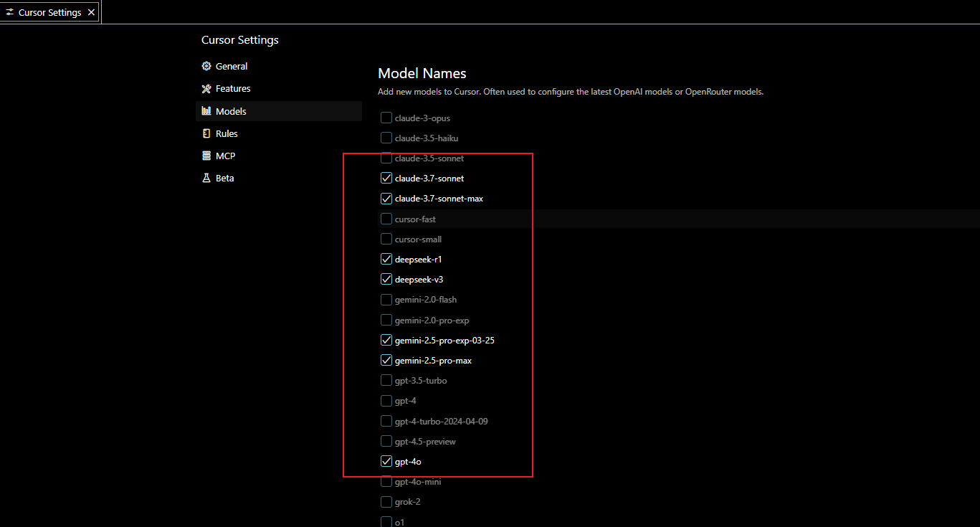Uncheck the claude-3.7-sonnet checkbox
Image resolution: width=980 pixels, height=527 pixels.
(386, 178)
